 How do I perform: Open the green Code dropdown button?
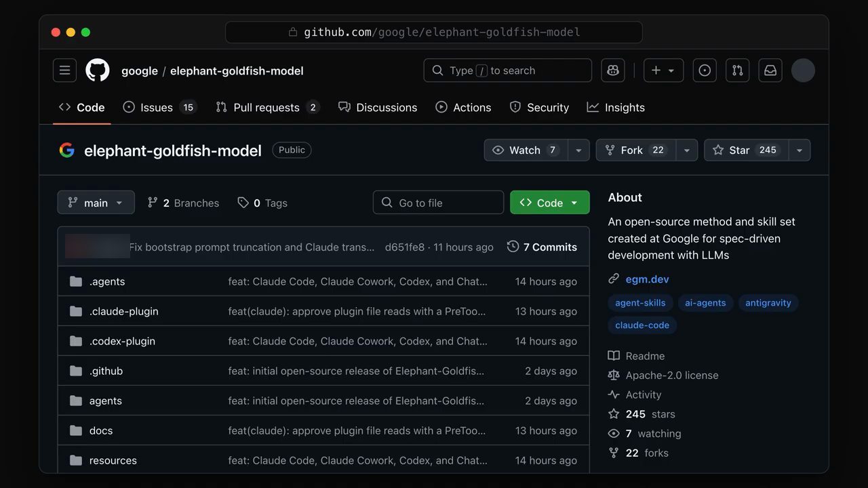point(550,203)
